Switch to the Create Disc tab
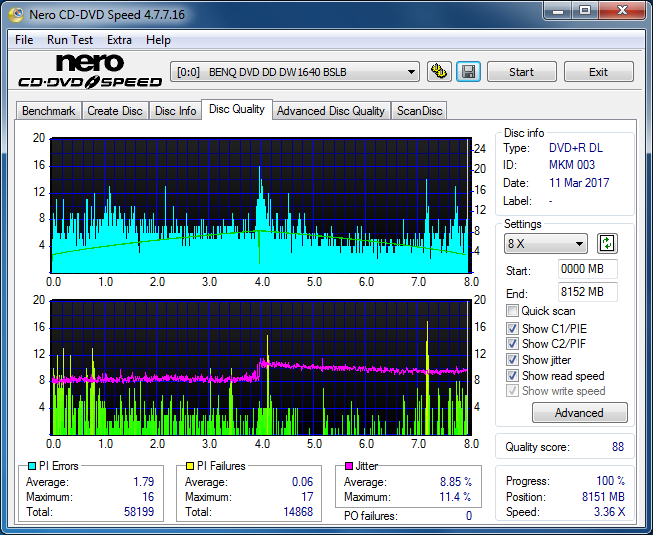Image resolution: width=653 pixels, height=535 pixels. [115, 111]
